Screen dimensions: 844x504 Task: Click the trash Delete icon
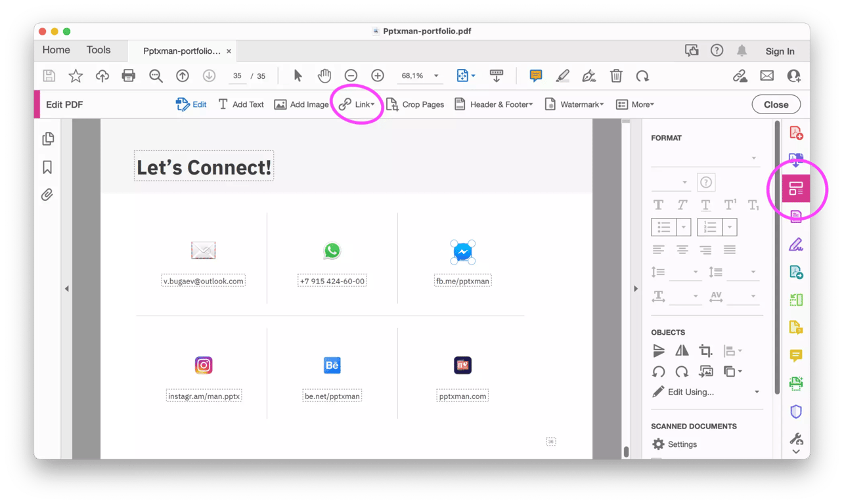click(x=616, y=76)
